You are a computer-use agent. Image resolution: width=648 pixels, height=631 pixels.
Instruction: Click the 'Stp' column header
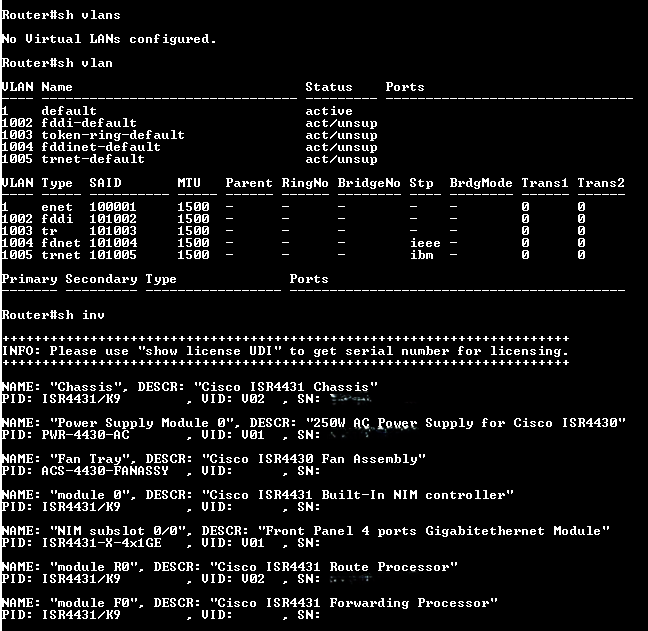point(421,183)
